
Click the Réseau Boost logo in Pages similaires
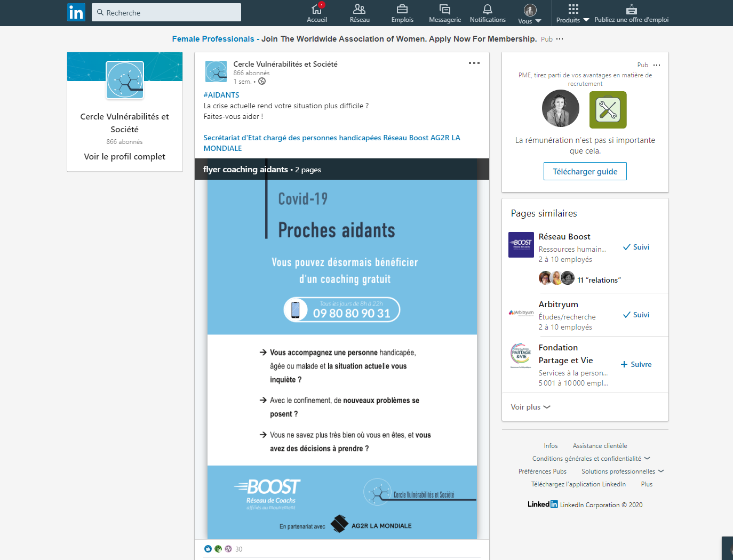coord(521,245)
